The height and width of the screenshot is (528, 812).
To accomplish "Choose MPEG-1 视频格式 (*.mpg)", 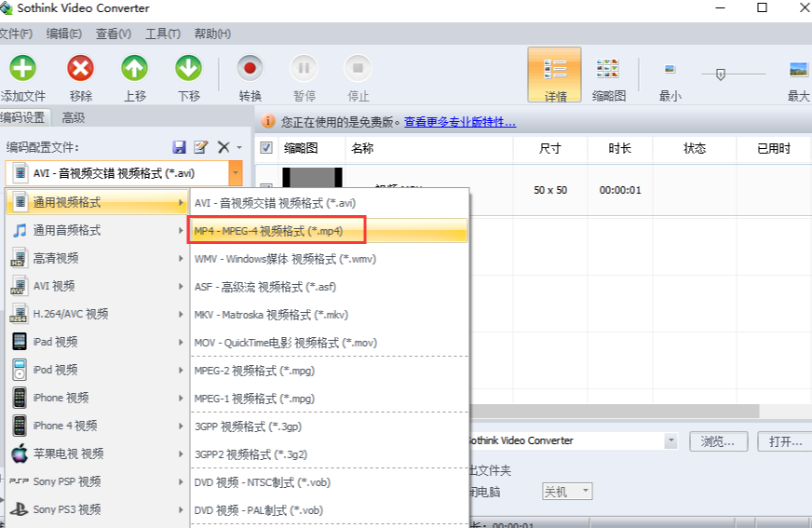I will click(x=330, y=399).
